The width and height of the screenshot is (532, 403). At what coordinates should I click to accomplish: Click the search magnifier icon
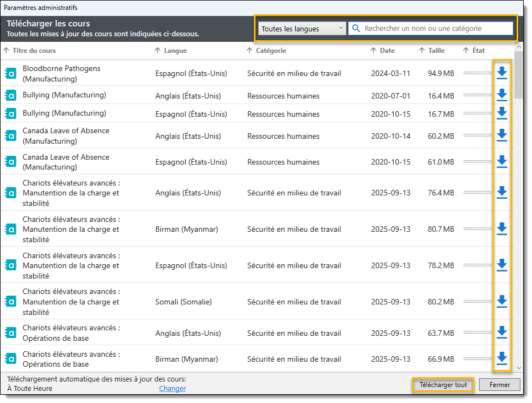pos(356,29)
